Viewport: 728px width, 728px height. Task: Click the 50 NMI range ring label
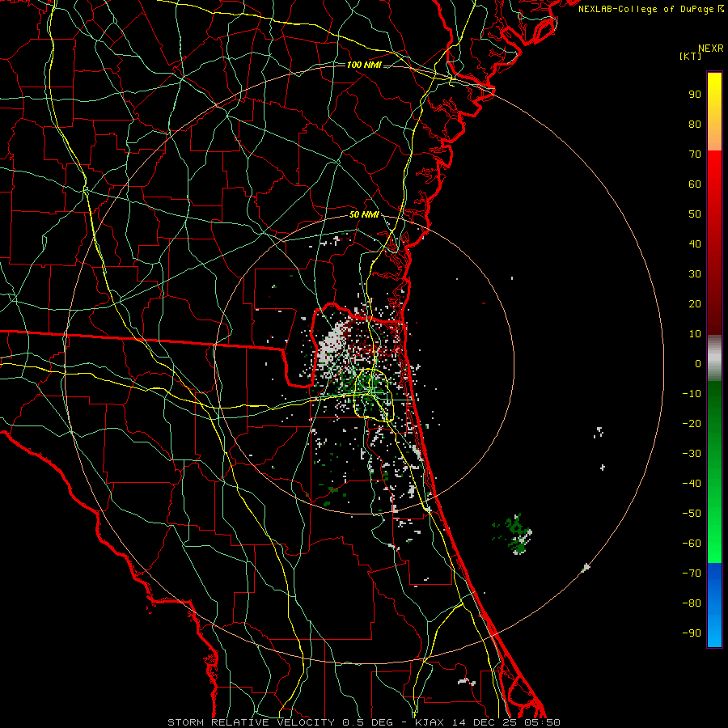click(364, 214)
